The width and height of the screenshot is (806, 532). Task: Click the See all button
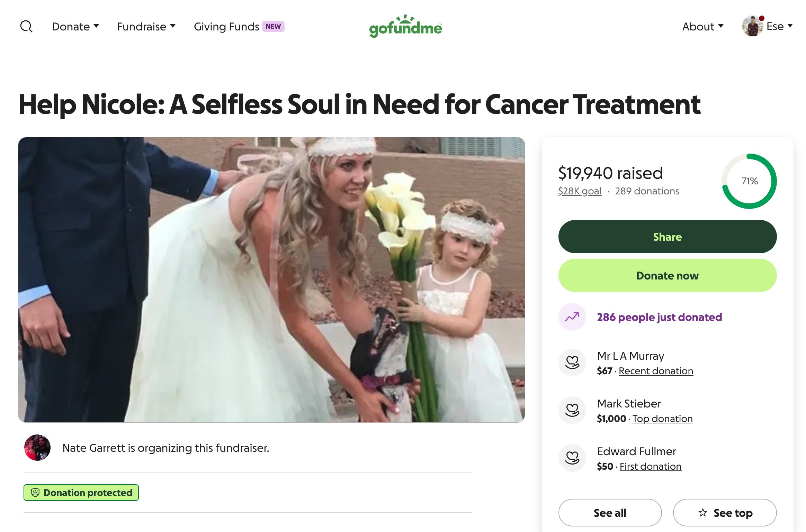pyautogui.click(x=610, y=513)
